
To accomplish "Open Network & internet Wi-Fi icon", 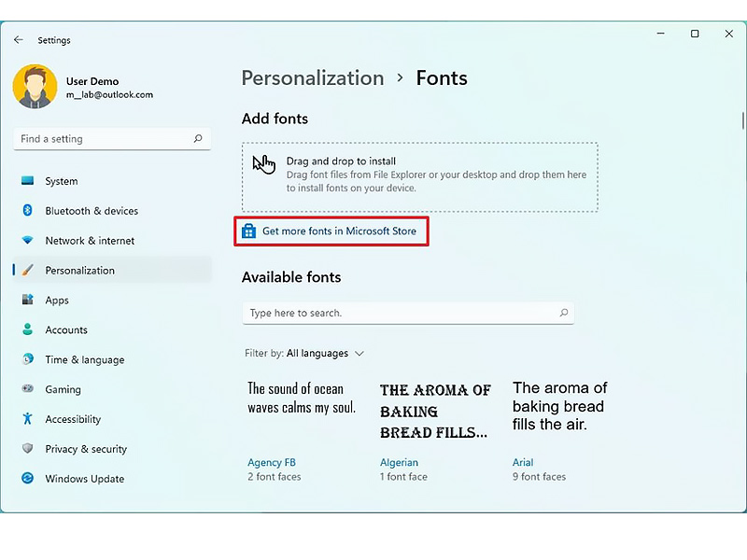I will [x=28, y=240].
